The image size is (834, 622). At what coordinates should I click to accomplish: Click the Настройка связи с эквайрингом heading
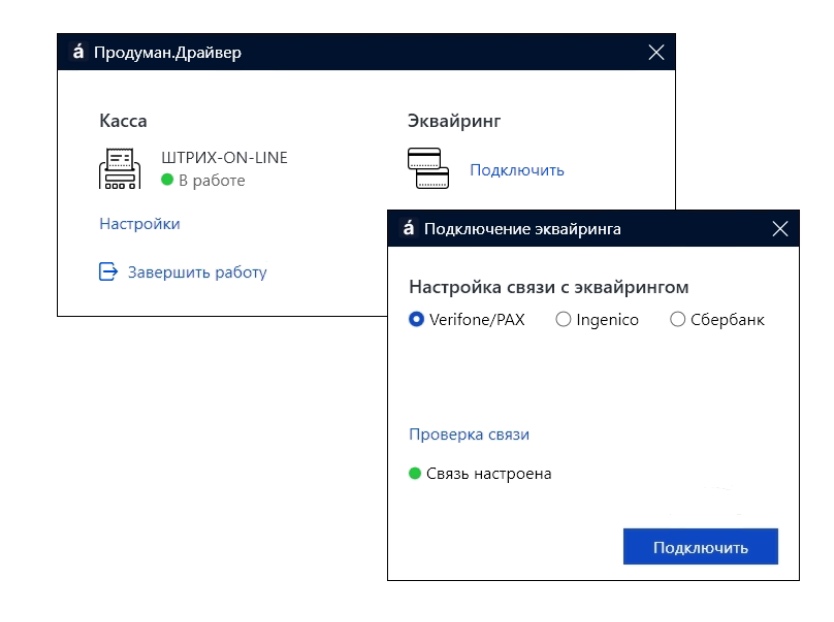pos(549,287)
